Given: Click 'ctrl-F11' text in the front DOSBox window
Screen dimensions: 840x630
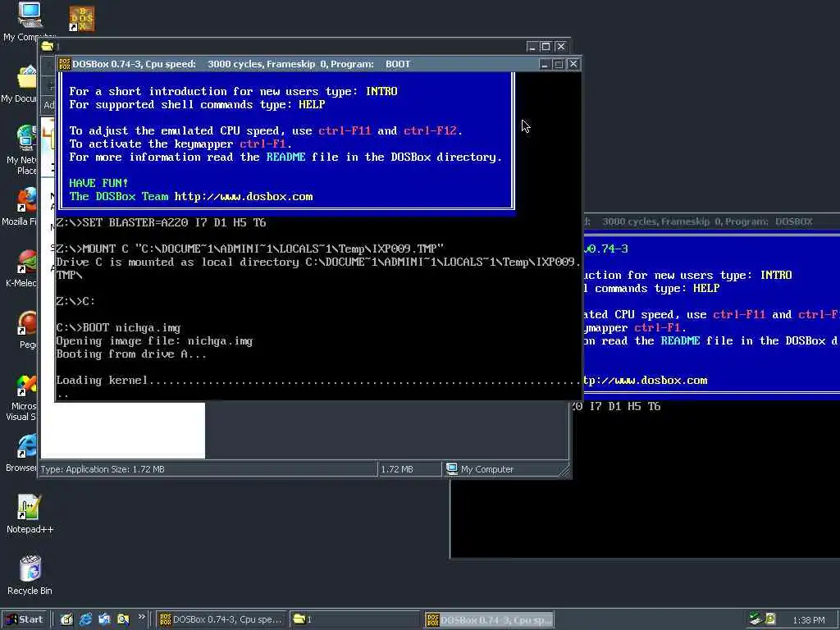Looking at the screenshot, I should click(345, 130).
